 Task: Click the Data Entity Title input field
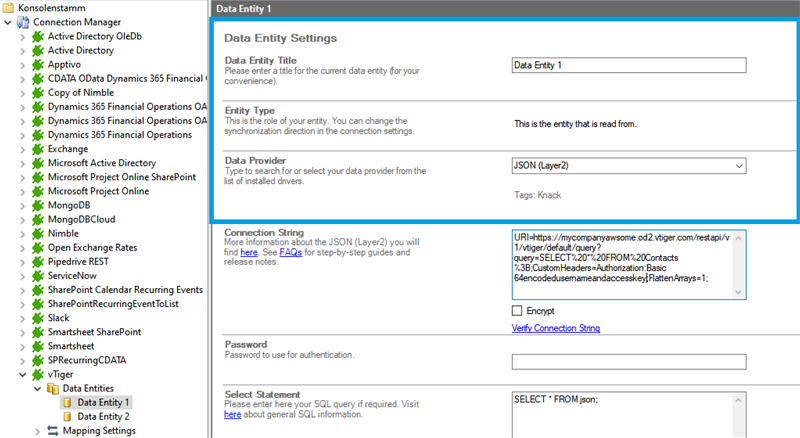pyautogui.click(x=628, y=66)
